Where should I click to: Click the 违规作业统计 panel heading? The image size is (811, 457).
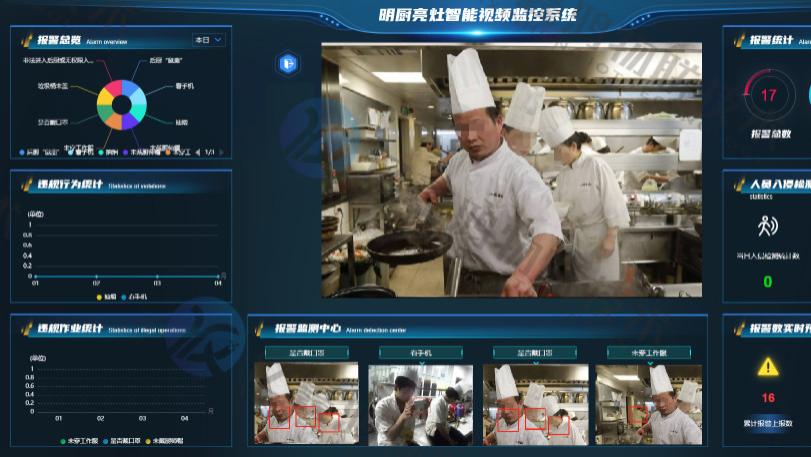click(70, 328)
